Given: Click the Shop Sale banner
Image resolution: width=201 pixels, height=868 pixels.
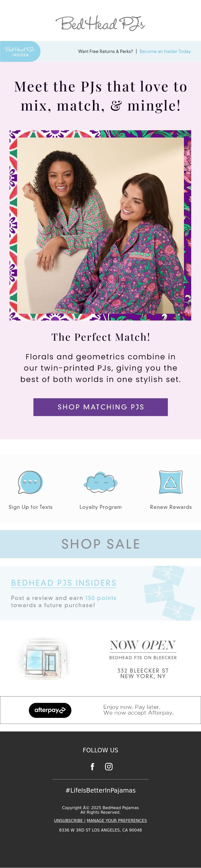Looking at the screenshot, I should (100, 544).
